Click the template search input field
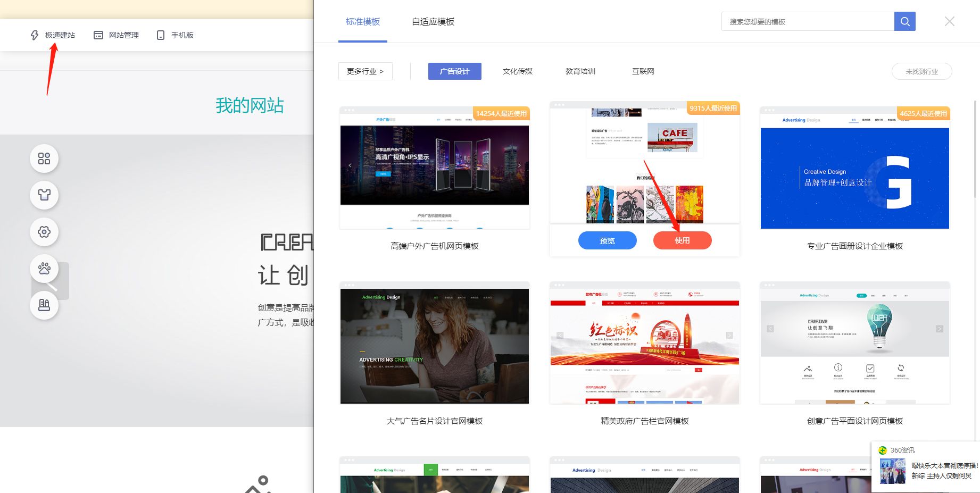The height and width of the screenshot is (493, 980). [x=808, y=21]
